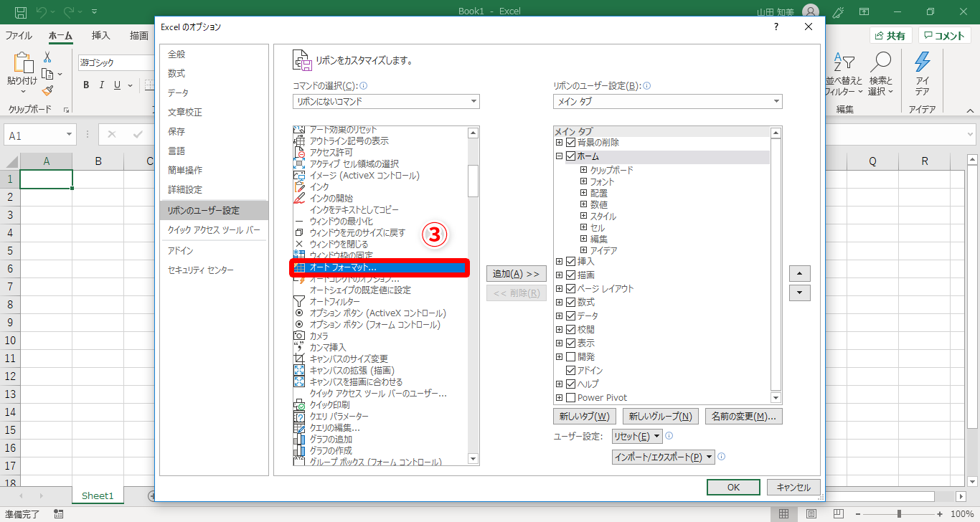Click the Move Down arrow button

799,293
